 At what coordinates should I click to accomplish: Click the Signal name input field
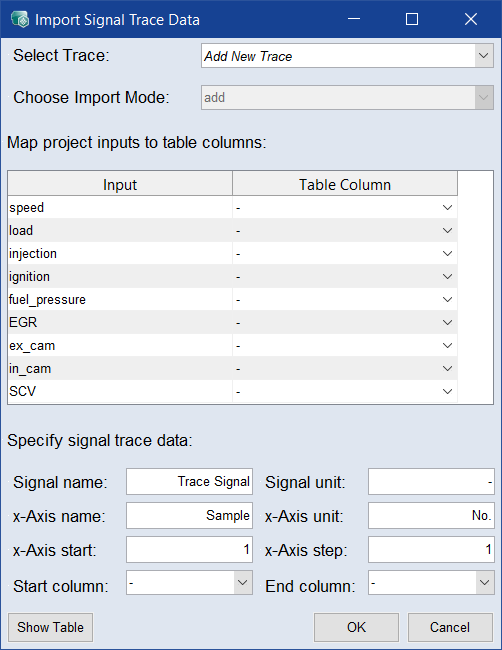pos(189,482)
